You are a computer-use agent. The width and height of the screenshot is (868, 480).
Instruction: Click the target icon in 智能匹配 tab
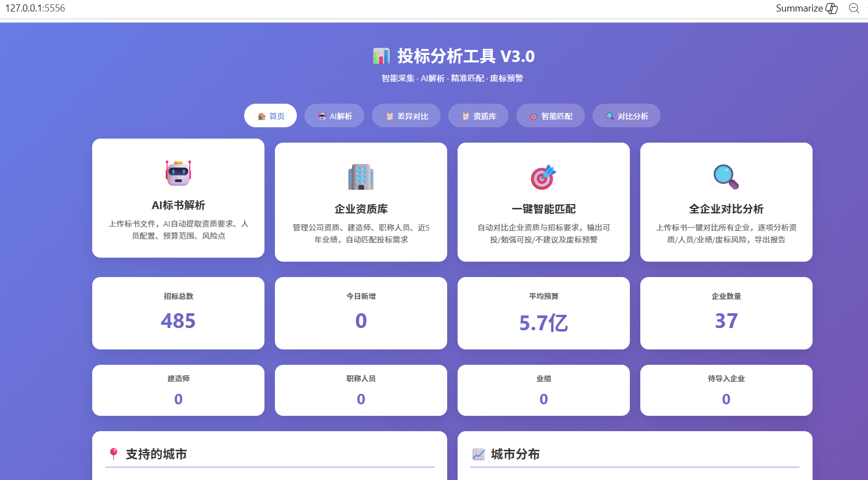[x=533, y=116]
